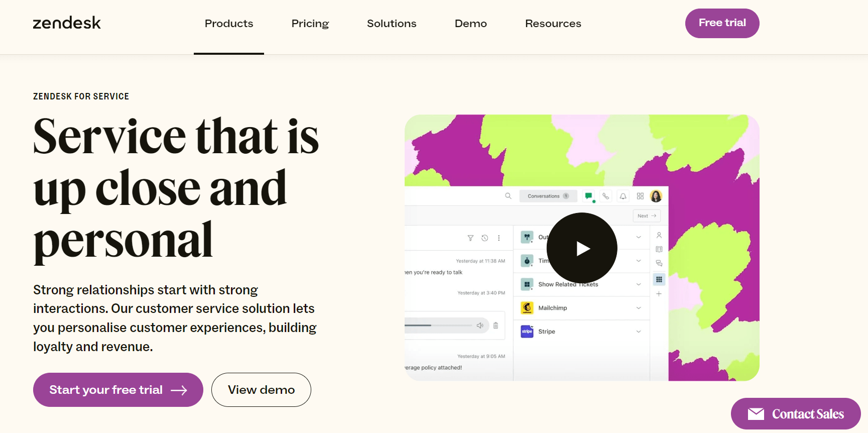Open the Pricing nav item
The image size is (868, 433).
point(310,24)
